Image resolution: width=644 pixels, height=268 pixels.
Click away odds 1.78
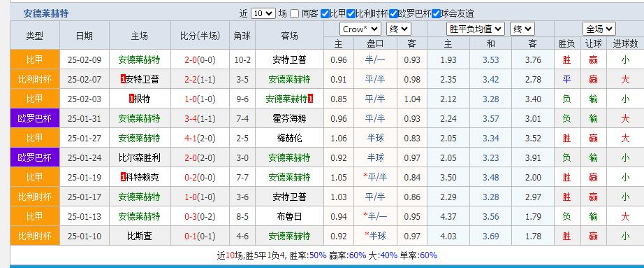coord(533,236)
